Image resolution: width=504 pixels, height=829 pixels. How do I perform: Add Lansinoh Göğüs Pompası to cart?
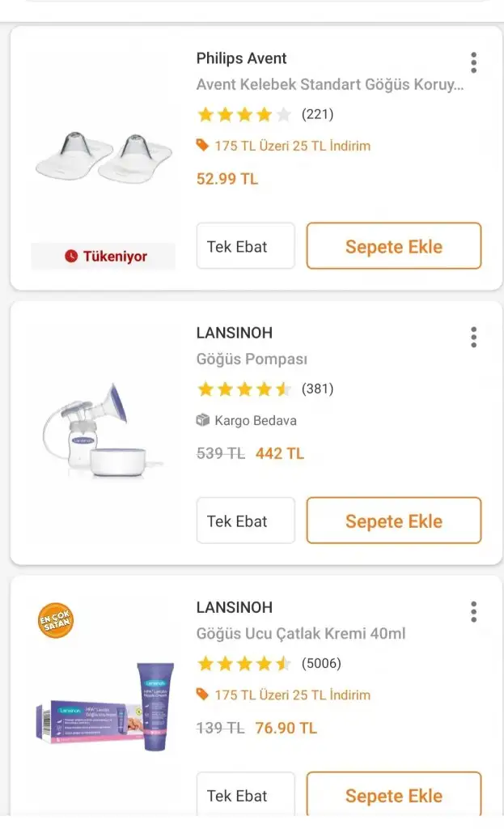point(393,521)
